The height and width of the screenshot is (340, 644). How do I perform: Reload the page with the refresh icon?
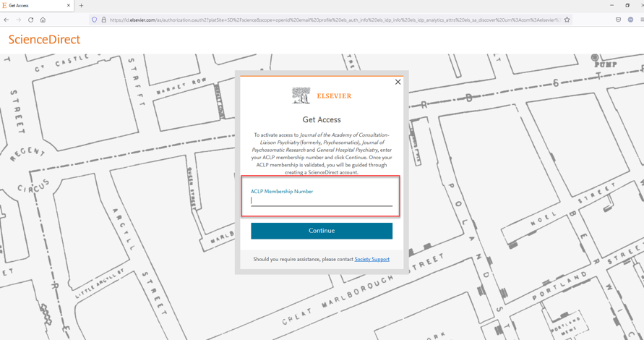tap(30, 20)
